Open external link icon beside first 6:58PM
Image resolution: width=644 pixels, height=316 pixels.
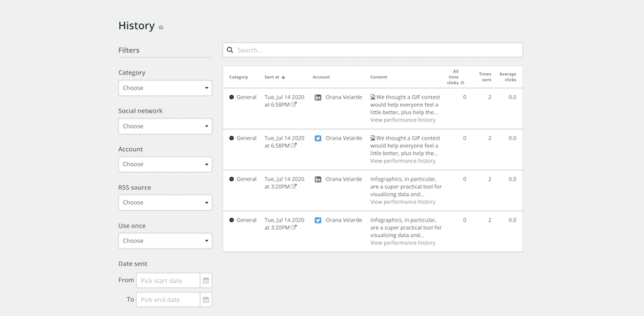pos(294,105)
